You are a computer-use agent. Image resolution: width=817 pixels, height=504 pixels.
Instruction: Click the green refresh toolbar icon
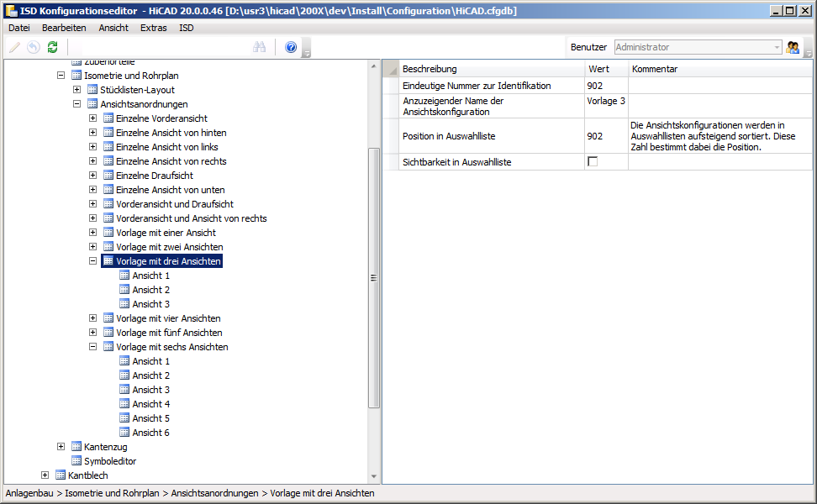pos(52,47)
